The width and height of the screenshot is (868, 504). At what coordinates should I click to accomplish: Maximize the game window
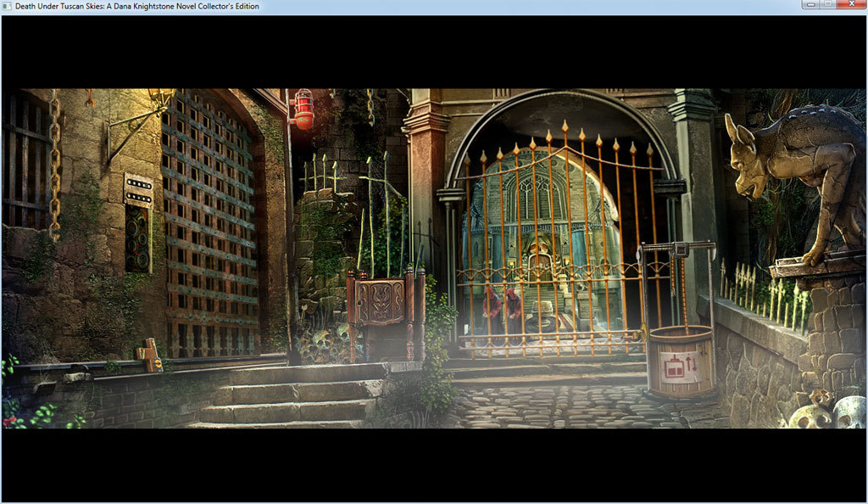click(829, 4)
